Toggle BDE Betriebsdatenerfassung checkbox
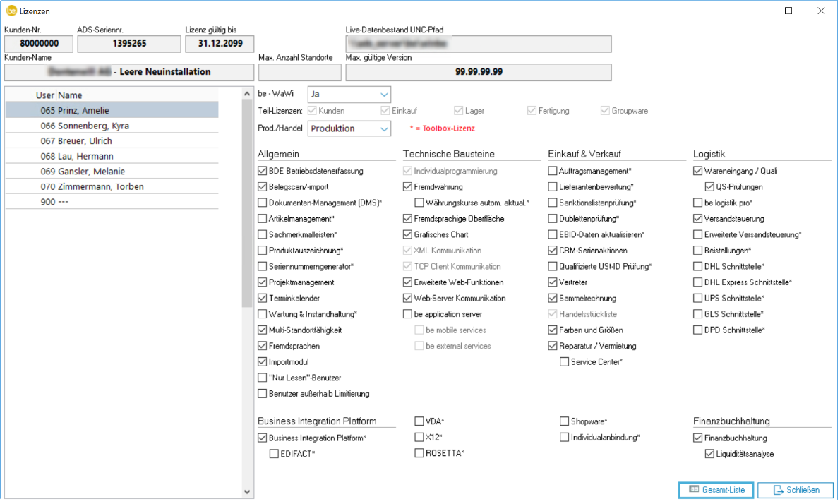The image size is (840, 504). (x=263, y=171)
